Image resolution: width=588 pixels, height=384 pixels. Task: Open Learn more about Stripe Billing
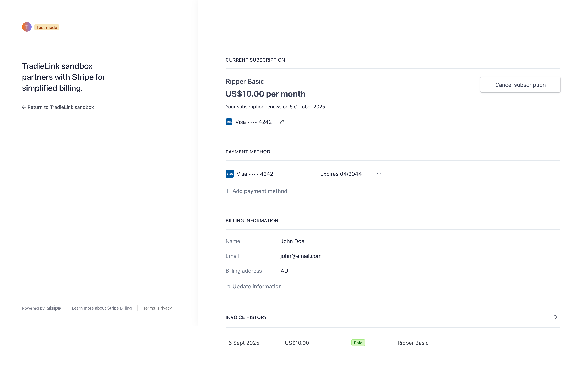click(x=102, y=308)
